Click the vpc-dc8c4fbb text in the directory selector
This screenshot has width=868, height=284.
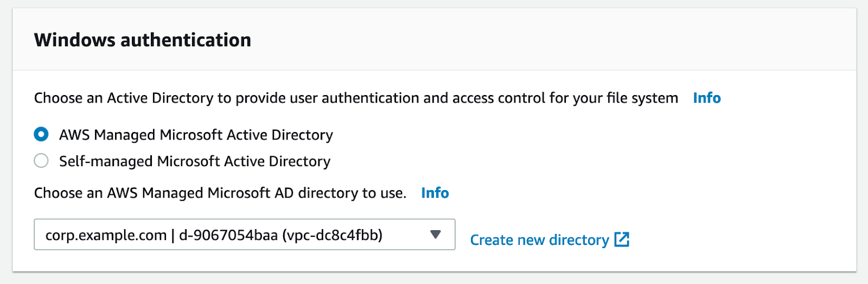332,235
